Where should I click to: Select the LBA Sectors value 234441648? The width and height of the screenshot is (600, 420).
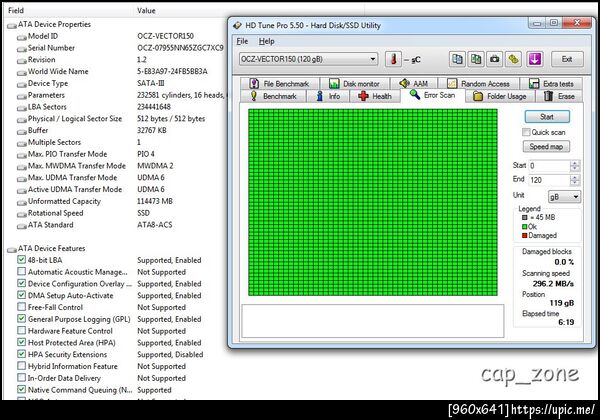point(154,107)
